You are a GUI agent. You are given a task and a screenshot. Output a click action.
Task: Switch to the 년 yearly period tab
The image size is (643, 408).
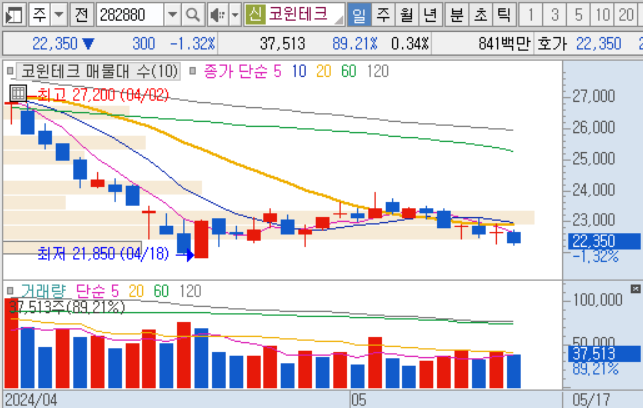click(430, 15)
